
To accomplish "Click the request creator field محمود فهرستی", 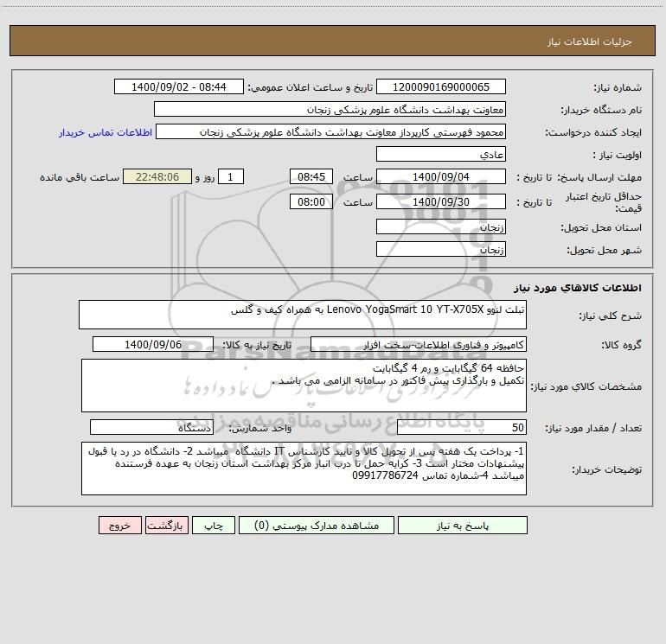I will tap(330, 132).
